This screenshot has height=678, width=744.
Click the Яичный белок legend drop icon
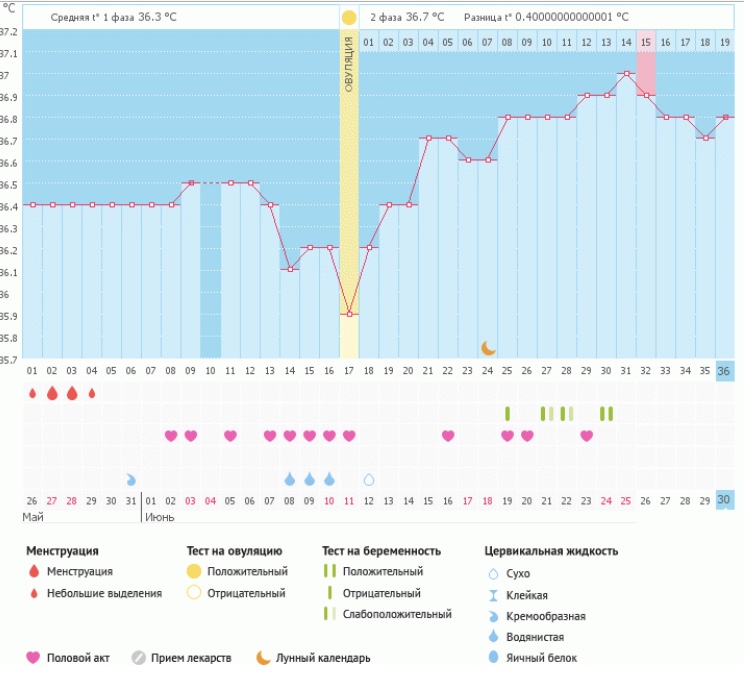tap(491, 658)
